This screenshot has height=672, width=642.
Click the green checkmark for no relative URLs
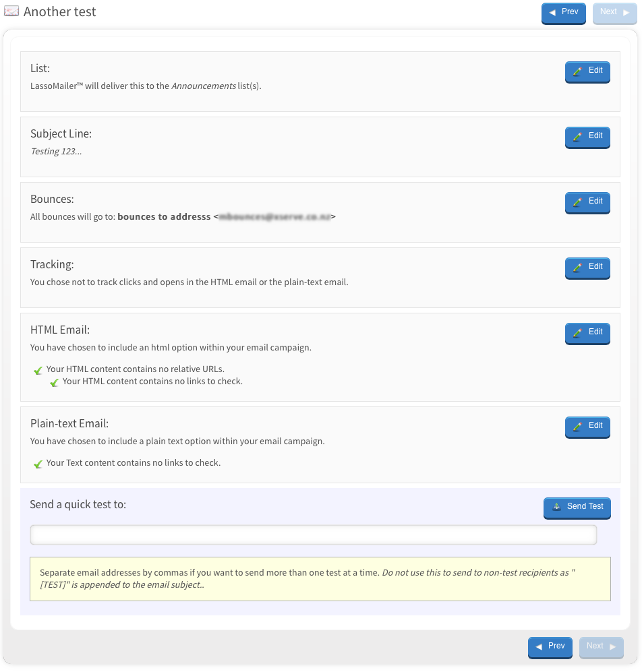point(38,371)
